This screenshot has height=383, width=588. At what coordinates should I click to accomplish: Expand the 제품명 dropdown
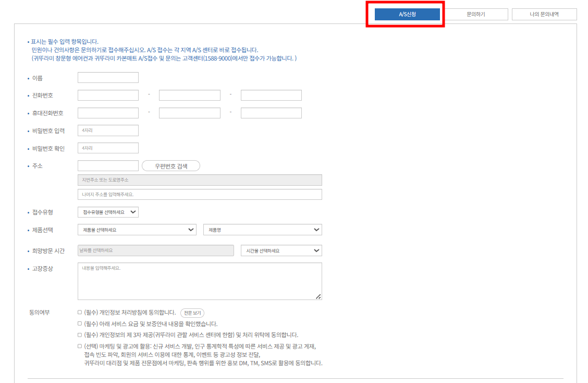tap(262, 230)
